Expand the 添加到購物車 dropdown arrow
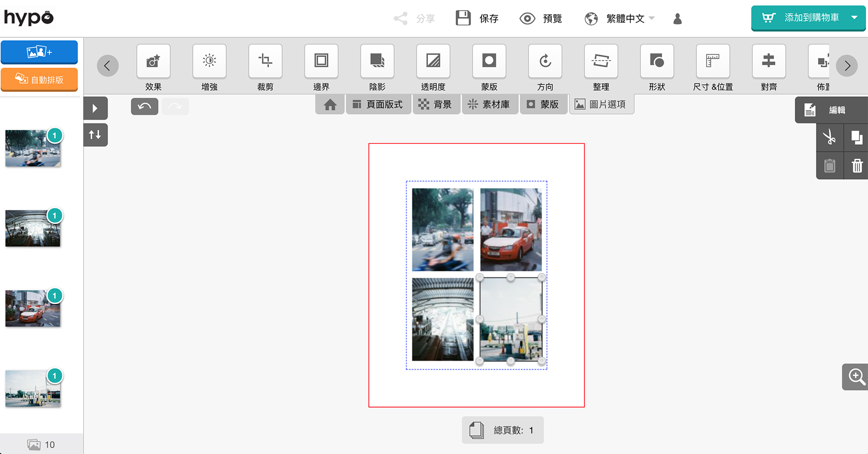Image resolution: width=868 pixels, height=454 pixels. [x=854, y=18]
